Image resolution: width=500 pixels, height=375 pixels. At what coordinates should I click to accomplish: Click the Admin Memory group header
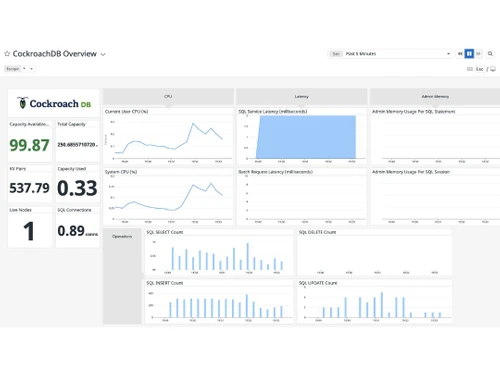click(x=435, y=96)
